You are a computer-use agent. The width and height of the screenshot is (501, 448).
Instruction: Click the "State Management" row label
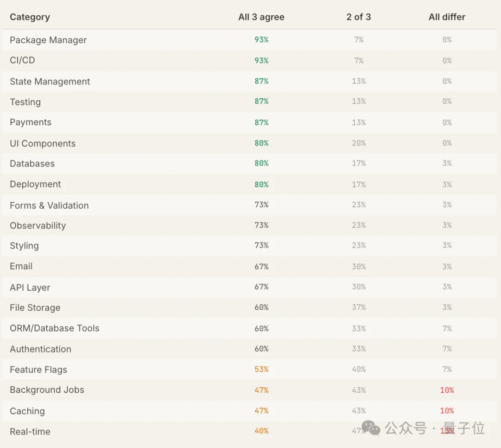(x=50, y=82)
